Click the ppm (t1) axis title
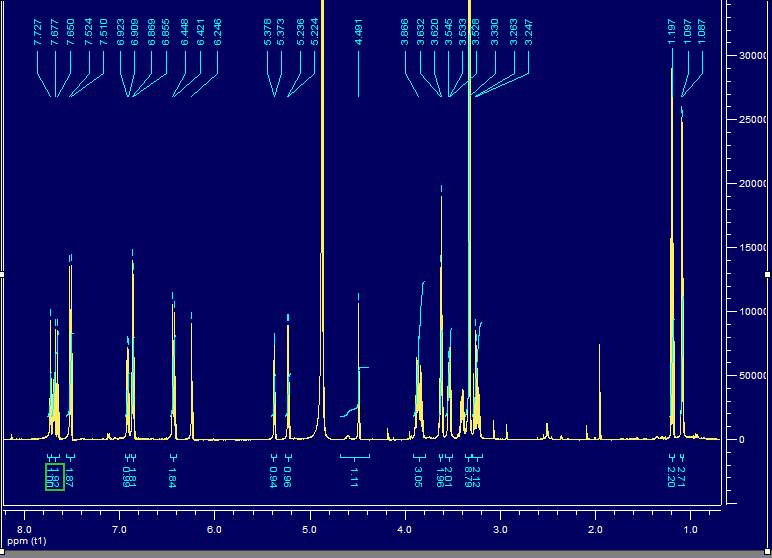772x558 pixels. tap(27, 541)
